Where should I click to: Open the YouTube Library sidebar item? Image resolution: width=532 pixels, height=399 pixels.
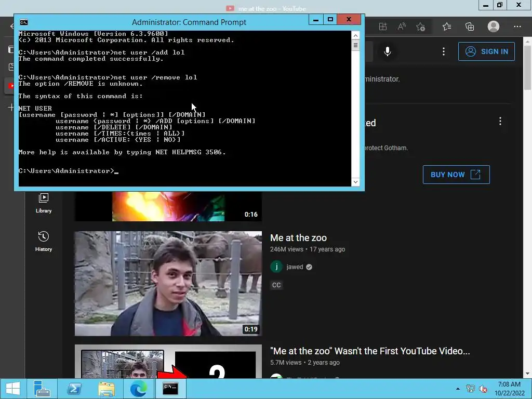coord(44,203)
